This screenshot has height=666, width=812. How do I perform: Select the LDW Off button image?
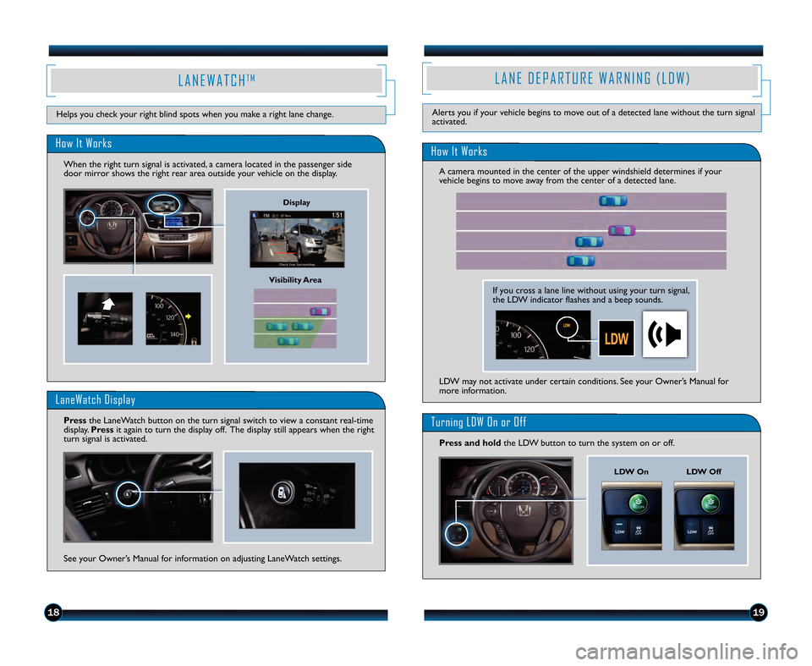tap(704, 515)
